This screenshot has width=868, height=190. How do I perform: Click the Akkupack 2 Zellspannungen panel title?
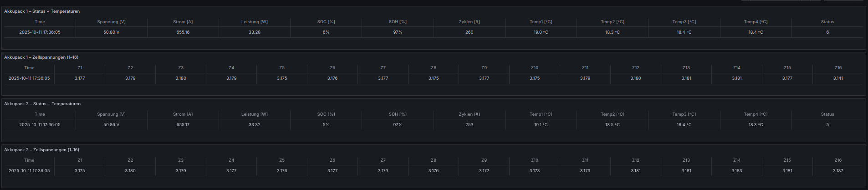(41, 150)
